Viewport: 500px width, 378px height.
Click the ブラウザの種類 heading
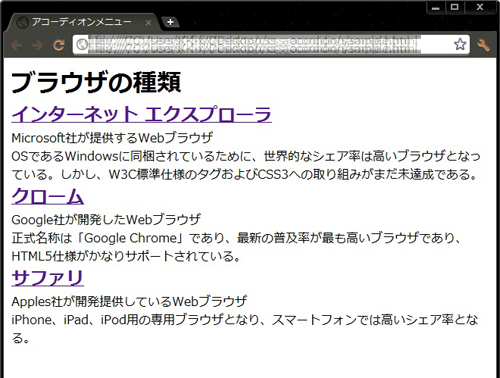tap(96, 82)
